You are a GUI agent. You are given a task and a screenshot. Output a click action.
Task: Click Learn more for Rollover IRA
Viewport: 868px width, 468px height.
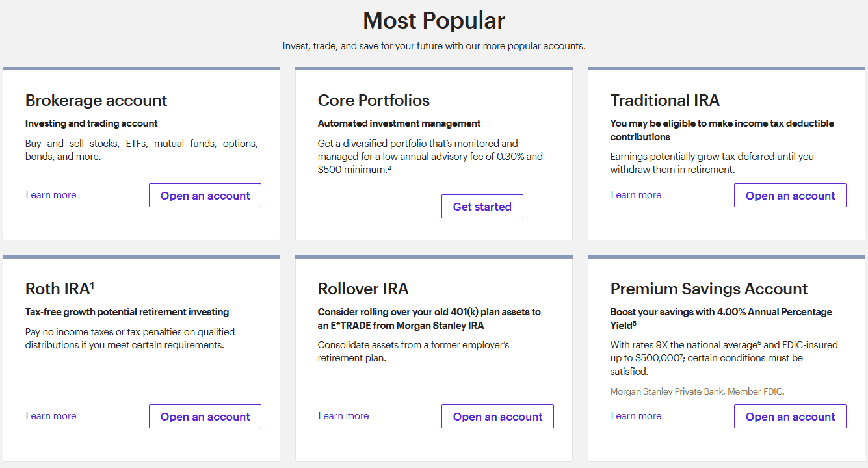pyautogui.click(x=343, y=415)
